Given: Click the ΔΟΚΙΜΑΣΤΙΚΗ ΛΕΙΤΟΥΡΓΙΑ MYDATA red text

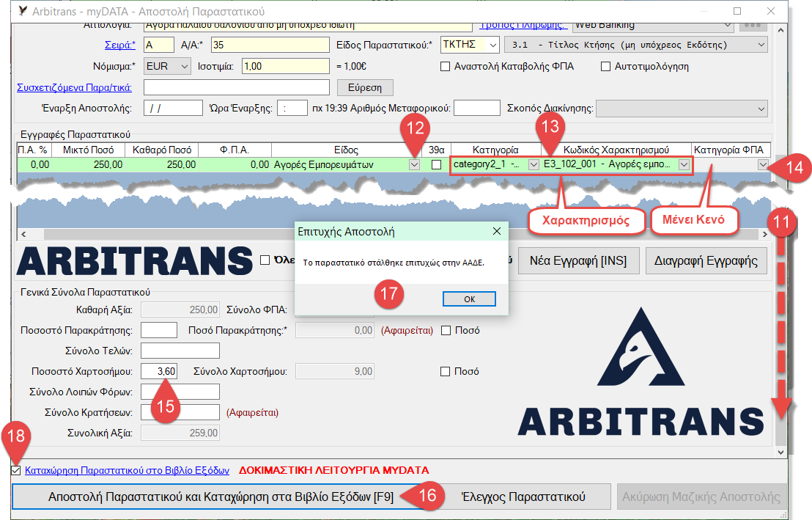Looking at the screenshot, I should [334, 470].
